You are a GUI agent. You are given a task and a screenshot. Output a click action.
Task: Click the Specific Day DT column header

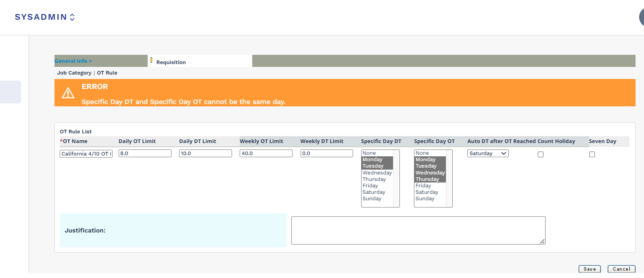381,141
